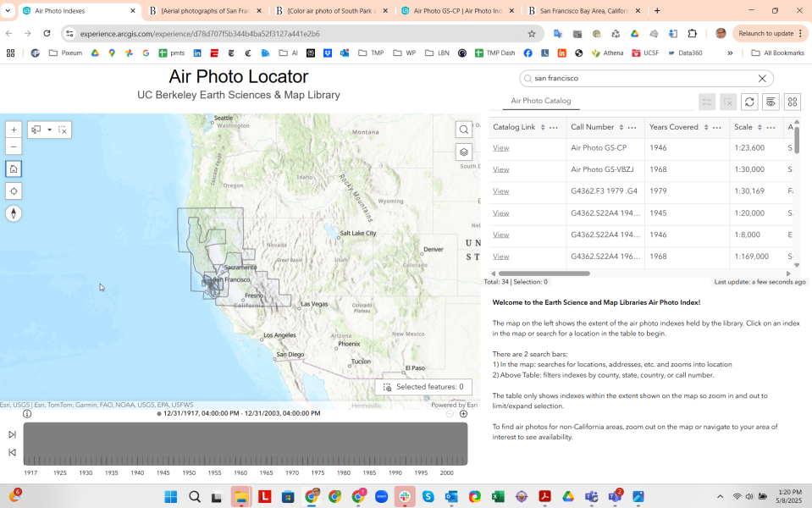Click the Selected features: 0 button
Image resolution: width=812 pixels, height=508 pixels.
click(x=423, y=387)
